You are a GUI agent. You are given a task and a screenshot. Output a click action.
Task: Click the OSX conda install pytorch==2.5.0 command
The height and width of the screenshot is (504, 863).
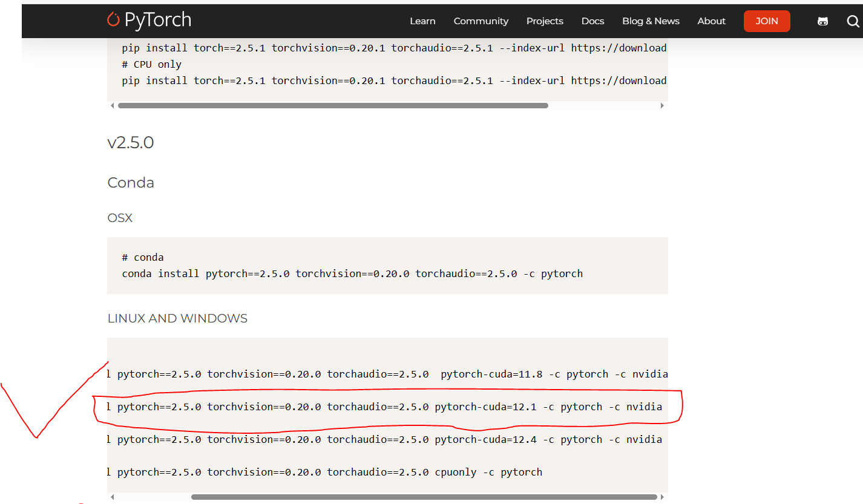[352, 273]
